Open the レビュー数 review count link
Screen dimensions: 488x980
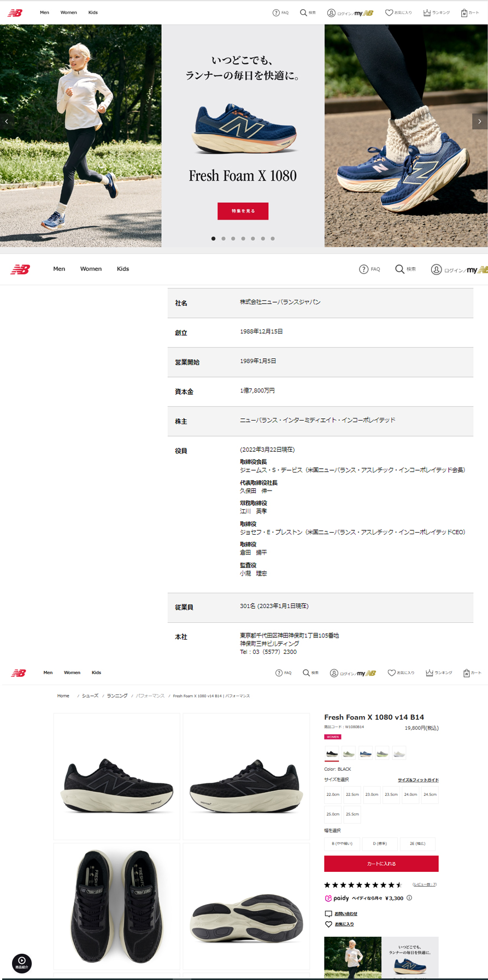click(x=425, y=884)
